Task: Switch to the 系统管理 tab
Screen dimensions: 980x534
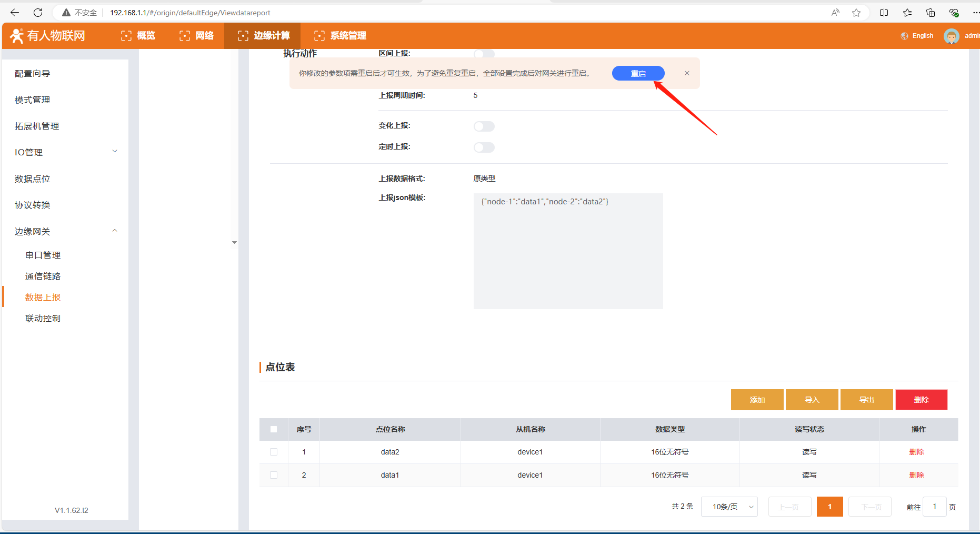Action: [x=341, y=36]
